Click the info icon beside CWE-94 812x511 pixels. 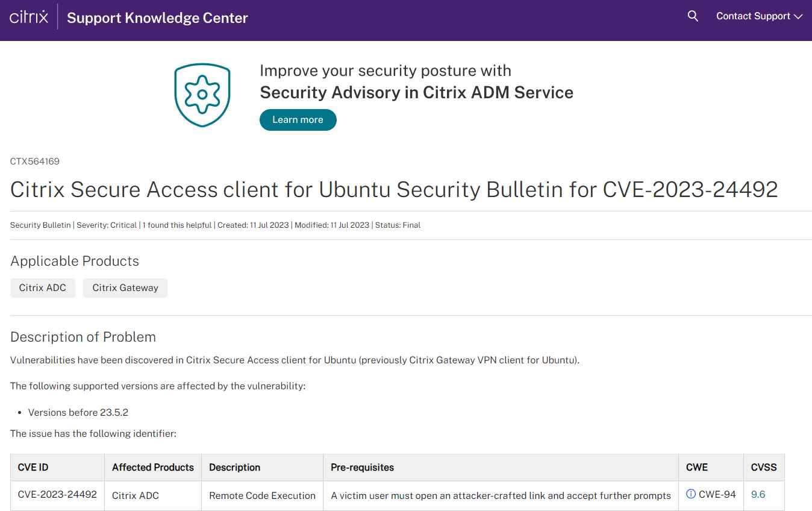coord(691,494)
